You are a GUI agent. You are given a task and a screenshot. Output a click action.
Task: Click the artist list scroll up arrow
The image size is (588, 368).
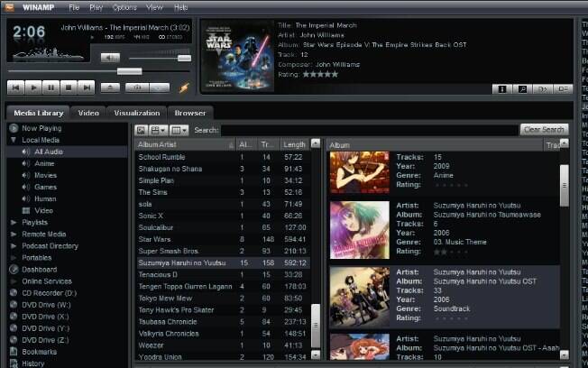316,143
